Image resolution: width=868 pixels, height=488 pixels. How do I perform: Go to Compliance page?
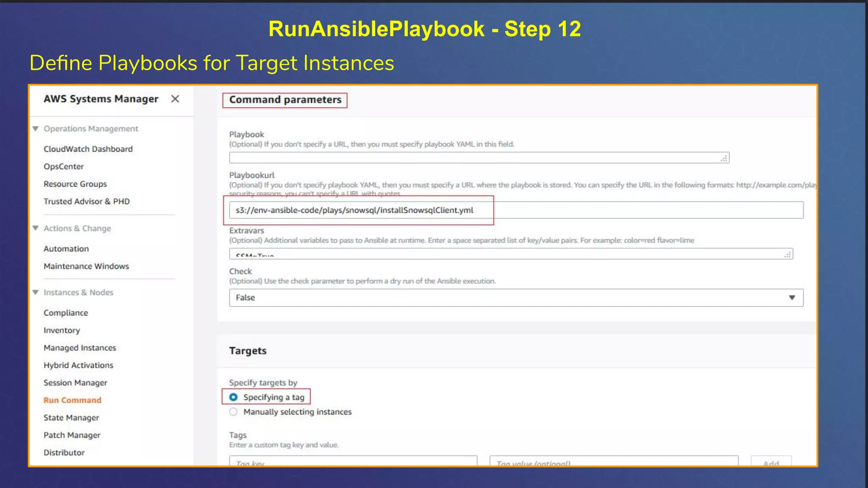pyautogui.click(x=66, y=313)
